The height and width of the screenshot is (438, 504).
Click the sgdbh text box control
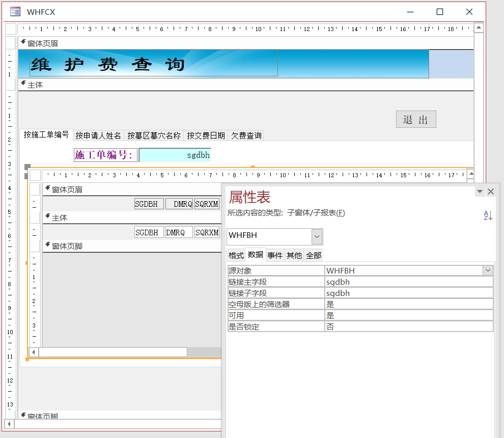point(175,155)
